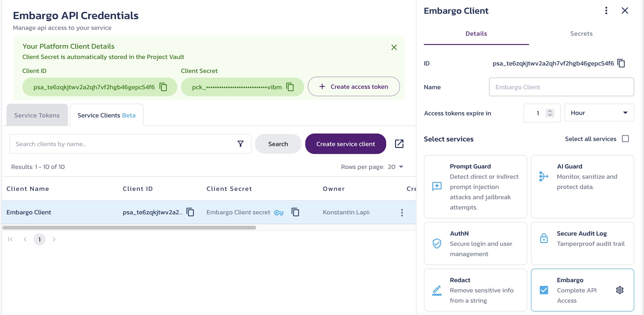Go to previous page of results
Image resolution: width=644 pixels, height=315 pixels.
(x=25, y=239)
